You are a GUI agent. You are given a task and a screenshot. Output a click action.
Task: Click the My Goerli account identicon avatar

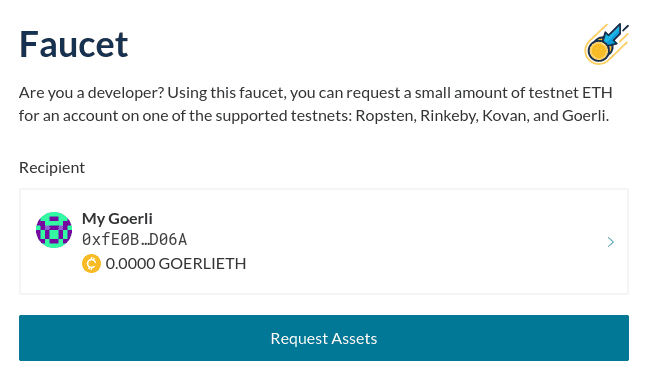click(54, 230)
